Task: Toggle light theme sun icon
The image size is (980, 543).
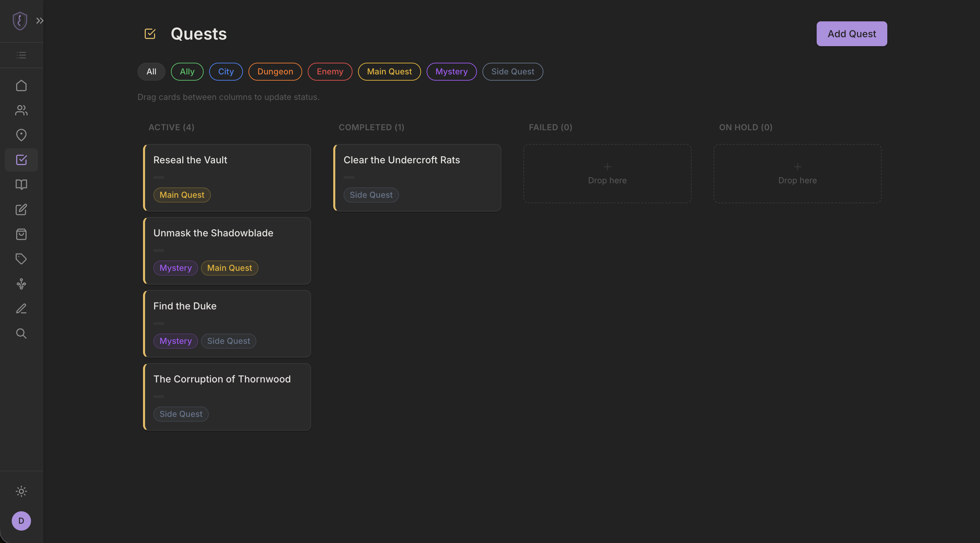Action: [x=21, y=491]
